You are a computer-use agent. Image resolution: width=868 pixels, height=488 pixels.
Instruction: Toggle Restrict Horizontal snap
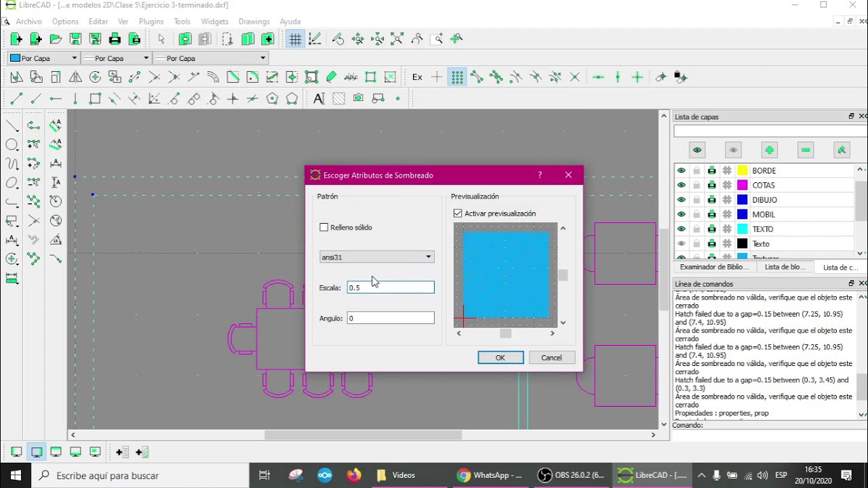click(598, 77)
